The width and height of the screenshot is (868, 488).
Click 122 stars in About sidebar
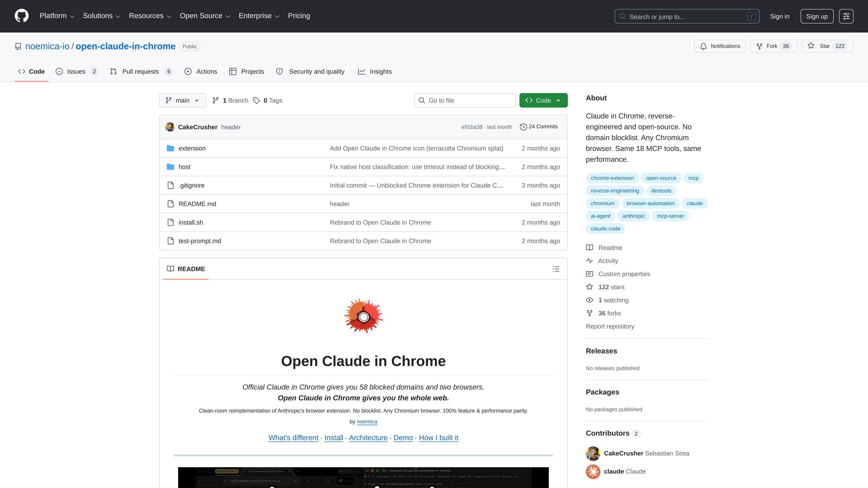pos(605,287)
